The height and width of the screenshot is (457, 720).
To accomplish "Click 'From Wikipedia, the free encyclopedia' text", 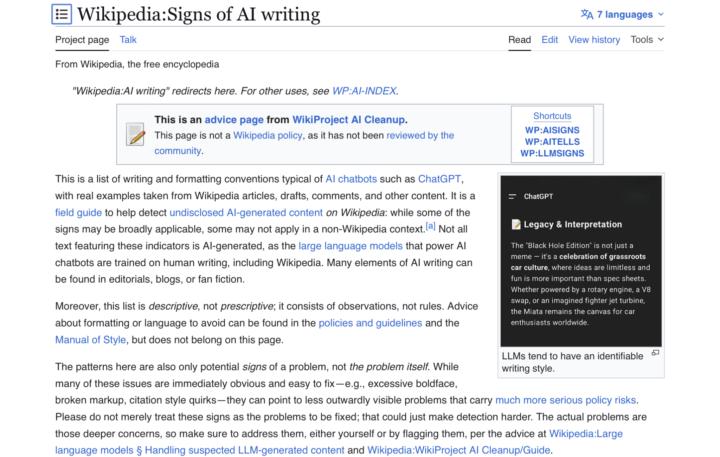I will (137, 64).
